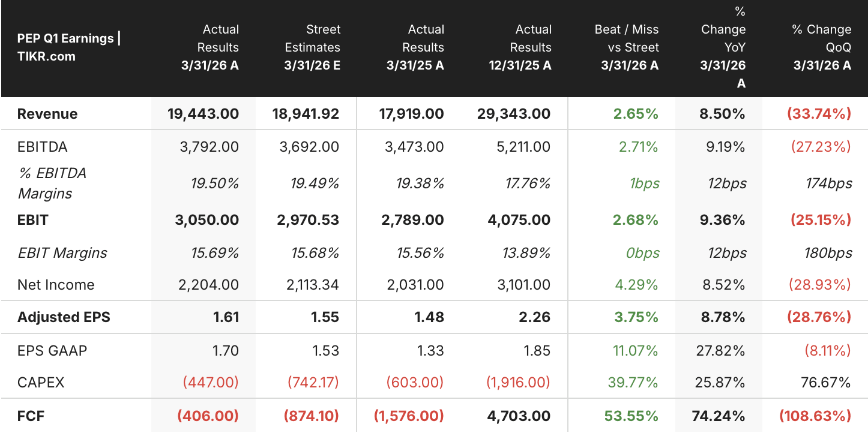Screen dimensions: 868x433
Task: Select the FCF row label
Action: [31, 416]
